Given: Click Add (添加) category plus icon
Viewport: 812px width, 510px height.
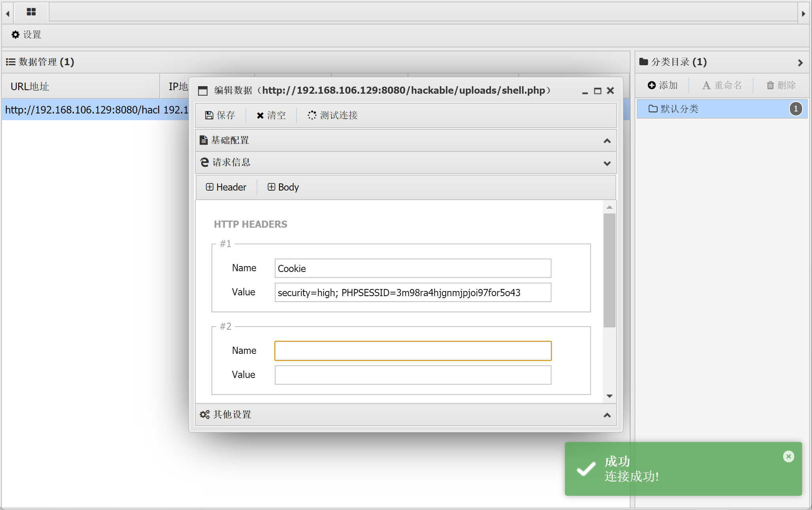Looking at the screenshot, I should [652, 85].
